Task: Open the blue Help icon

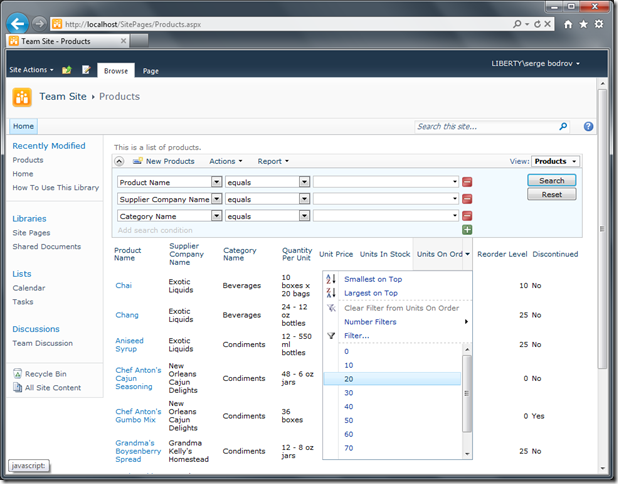Action: (588, 127)
